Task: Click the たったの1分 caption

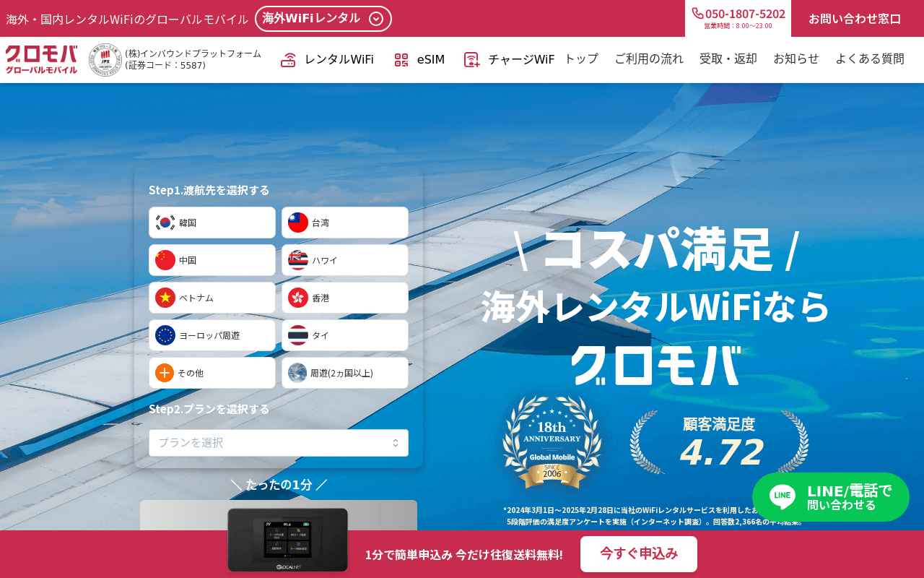Action: tap(279, 485)
